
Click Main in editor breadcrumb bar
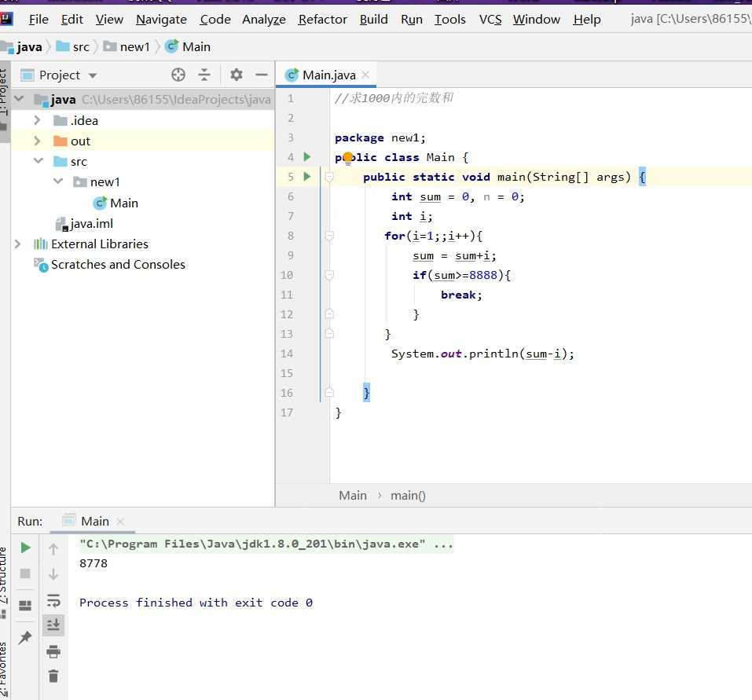[x=353, y=495]
